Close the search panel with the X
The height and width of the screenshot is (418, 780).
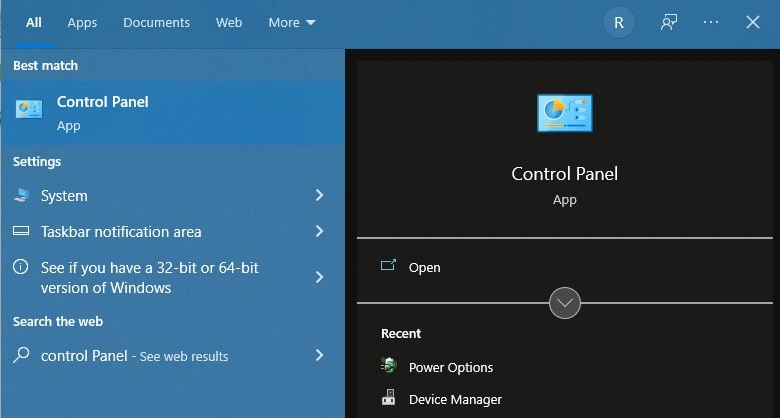pyautogui.click(x=753, y=22)
